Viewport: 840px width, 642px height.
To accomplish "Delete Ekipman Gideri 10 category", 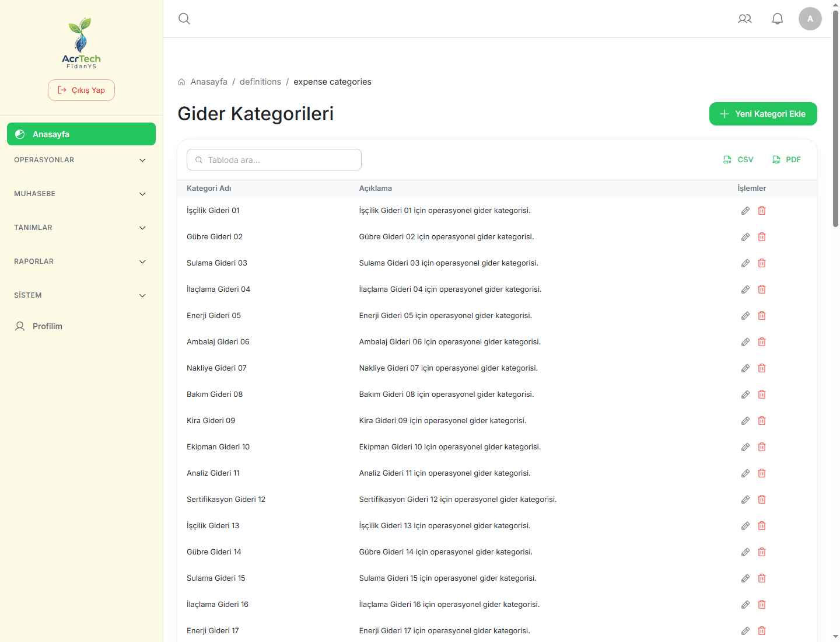I will click(762, 447).
